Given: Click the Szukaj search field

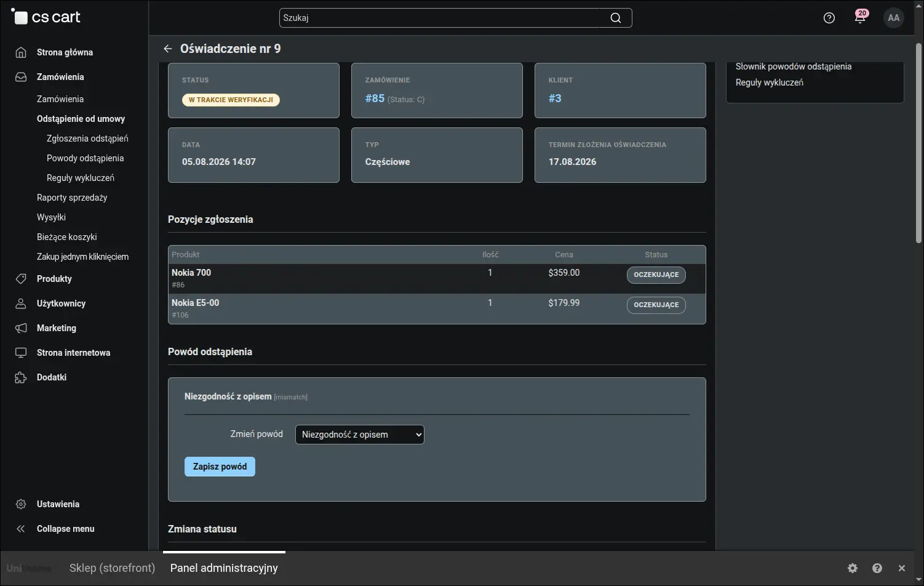Looking at the screenshot, I should pyautogui.click(x=443, y=18).
